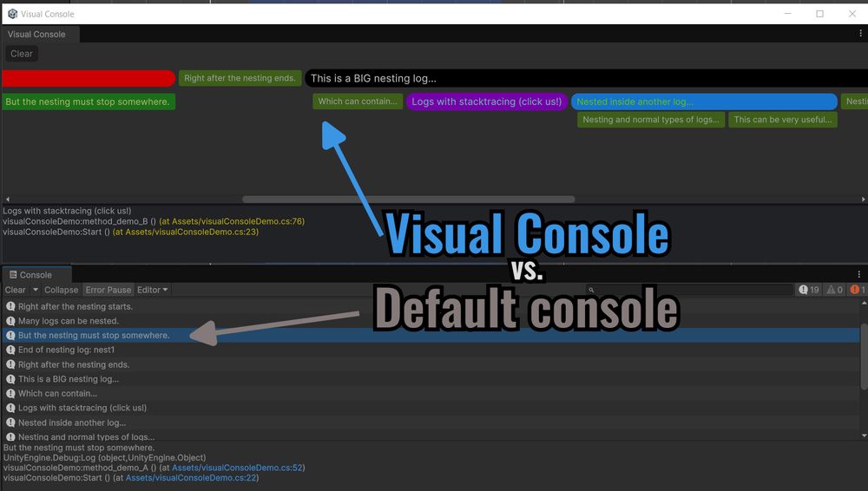This screenshot has width=868, height=491.
Task: Select Console row 'This is a BIG nesting log...'
Action: click(x=431, y=378)
